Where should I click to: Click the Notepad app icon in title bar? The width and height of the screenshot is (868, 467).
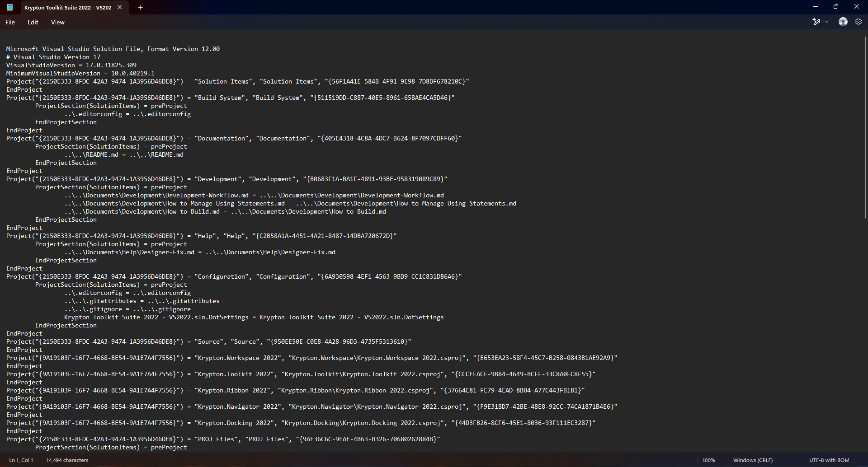click(x=10, y=7)
